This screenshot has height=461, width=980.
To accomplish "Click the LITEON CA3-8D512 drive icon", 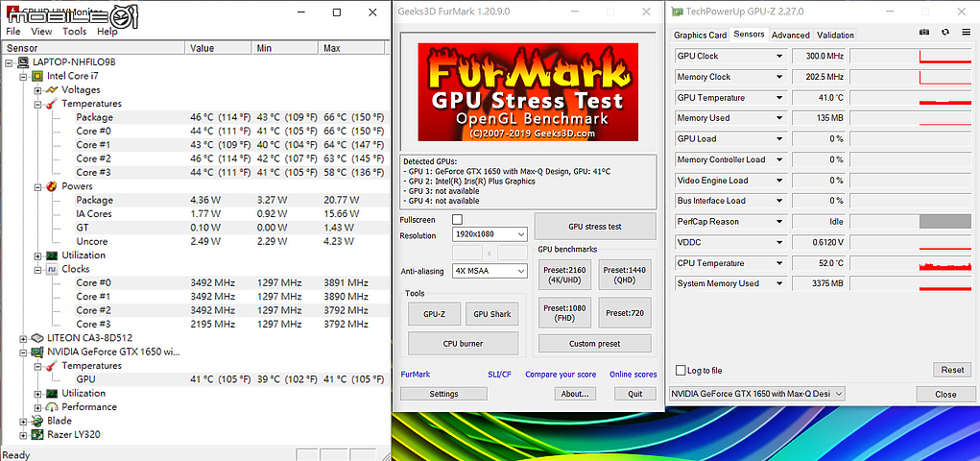I will tap(37, 338).
